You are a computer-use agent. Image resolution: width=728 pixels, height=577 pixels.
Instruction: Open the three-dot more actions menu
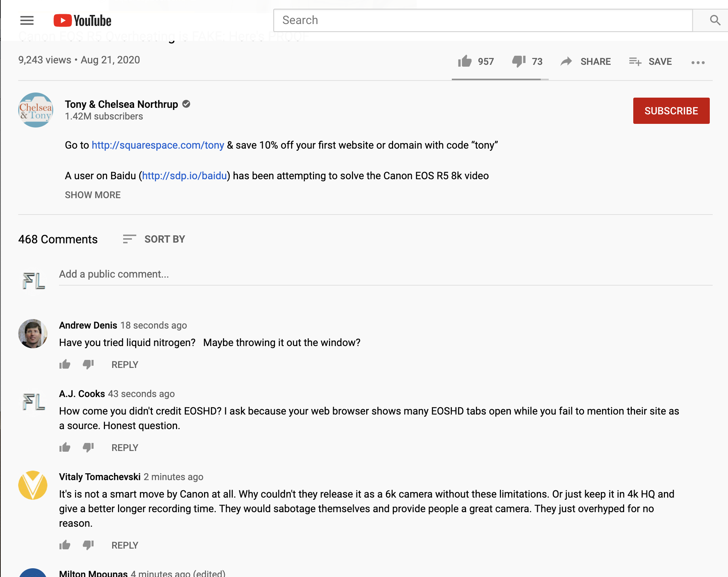click(x=698, y=62)
